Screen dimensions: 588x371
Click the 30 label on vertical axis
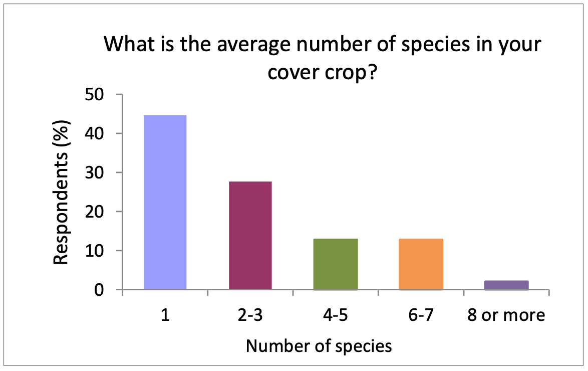[94, 172]
